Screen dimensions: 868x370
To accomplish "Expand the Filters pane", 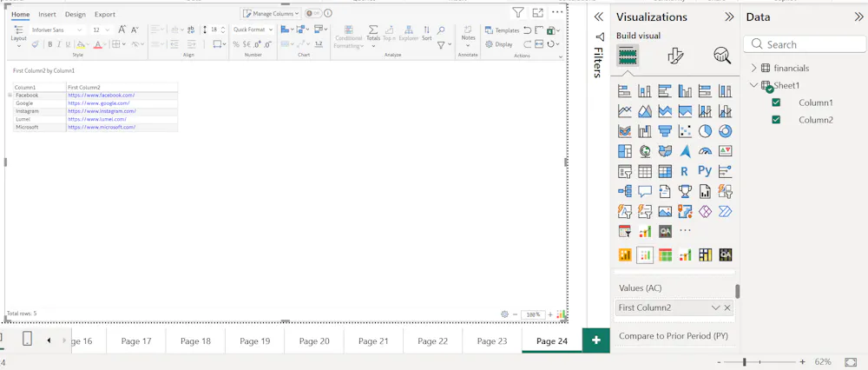I will 598,17.
